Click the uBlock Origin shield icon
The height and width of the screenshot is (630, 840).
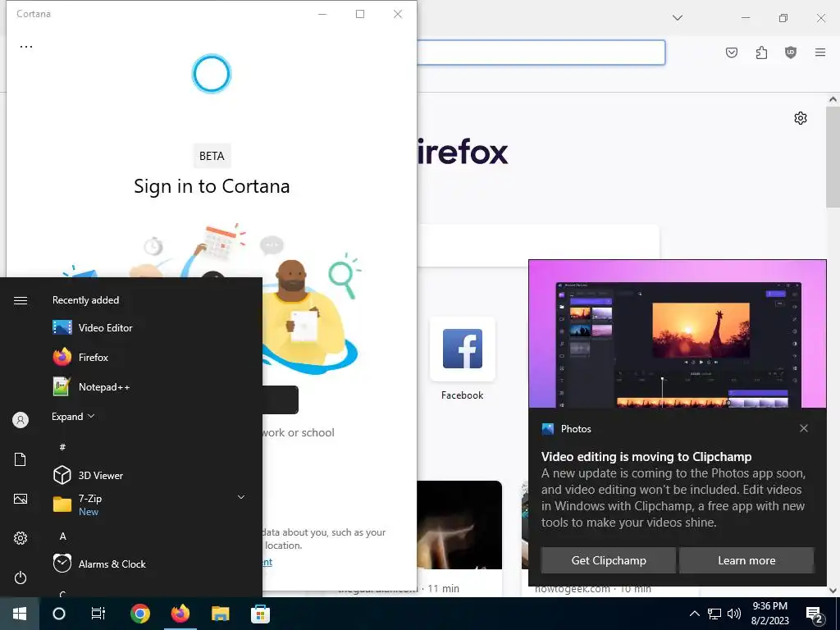(x=791, y=52)
